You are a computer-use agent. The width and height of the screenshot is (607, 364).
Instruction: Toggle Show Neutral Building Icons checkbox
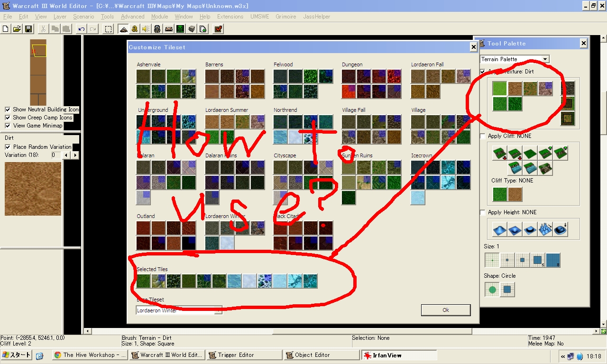click(8, 109)
